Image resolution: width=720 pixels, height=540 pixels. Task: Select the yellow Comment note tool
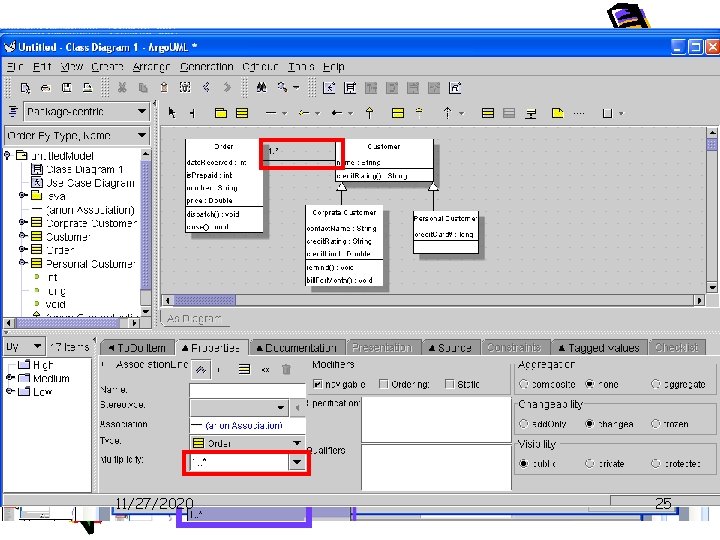[557, 112]
